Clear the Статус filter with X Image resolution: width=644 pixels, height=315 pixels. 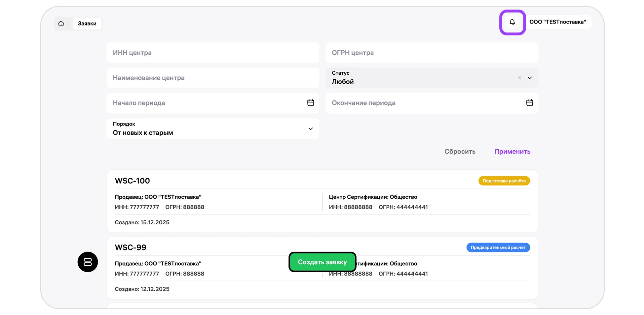[x=519, y=78]
